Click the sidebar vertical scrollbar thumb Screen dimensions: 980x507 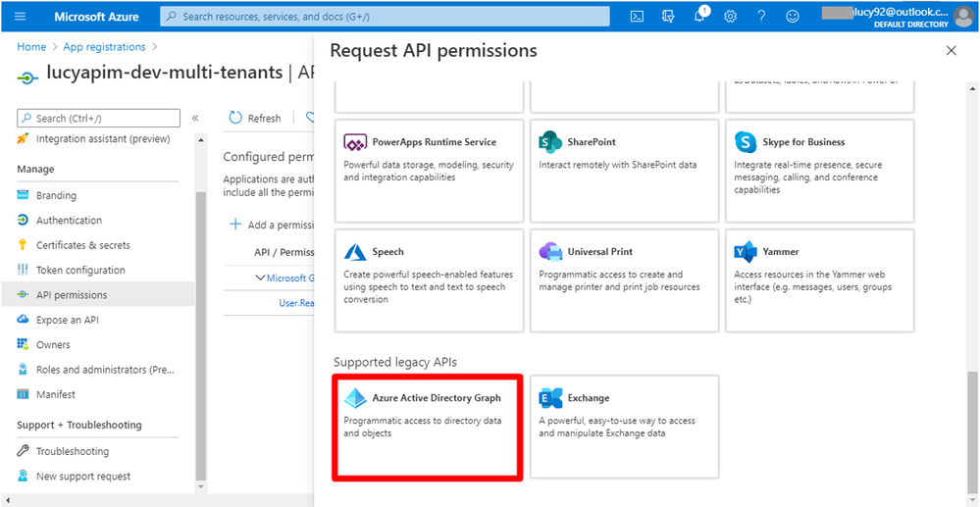[200, 334]
